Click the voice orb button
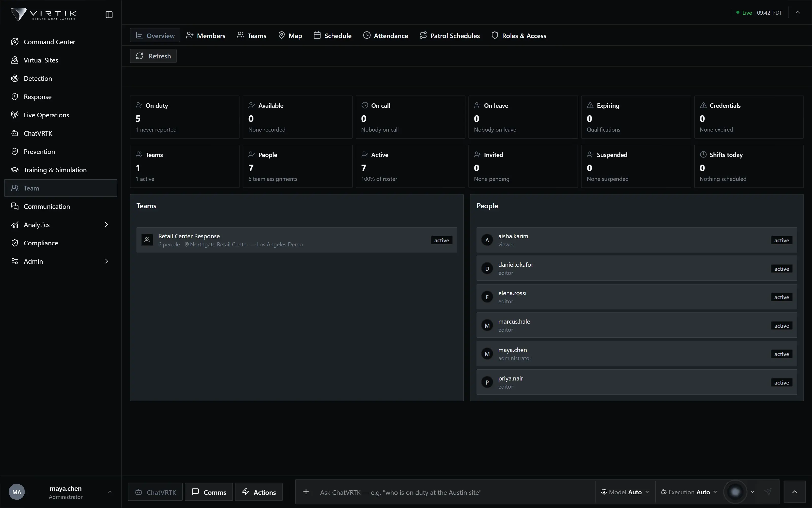Screen dimensions: 812x508 tap(735, 492)
